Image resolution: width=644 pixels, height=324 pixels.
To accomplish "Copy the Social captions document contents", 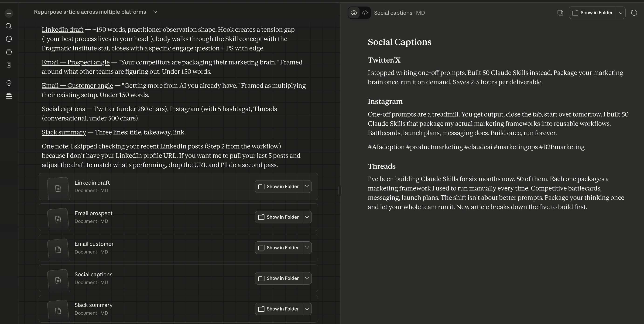I will [x=560, y=13].
